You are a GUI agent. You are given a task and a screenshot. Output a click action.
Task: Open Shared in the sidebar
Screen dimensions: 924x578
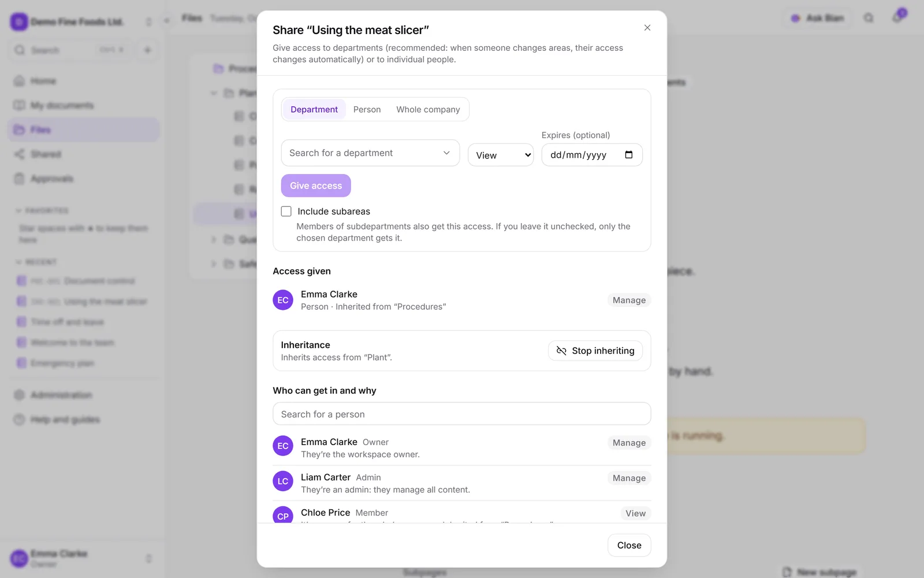pyautogui.click(x=84, y=154)
